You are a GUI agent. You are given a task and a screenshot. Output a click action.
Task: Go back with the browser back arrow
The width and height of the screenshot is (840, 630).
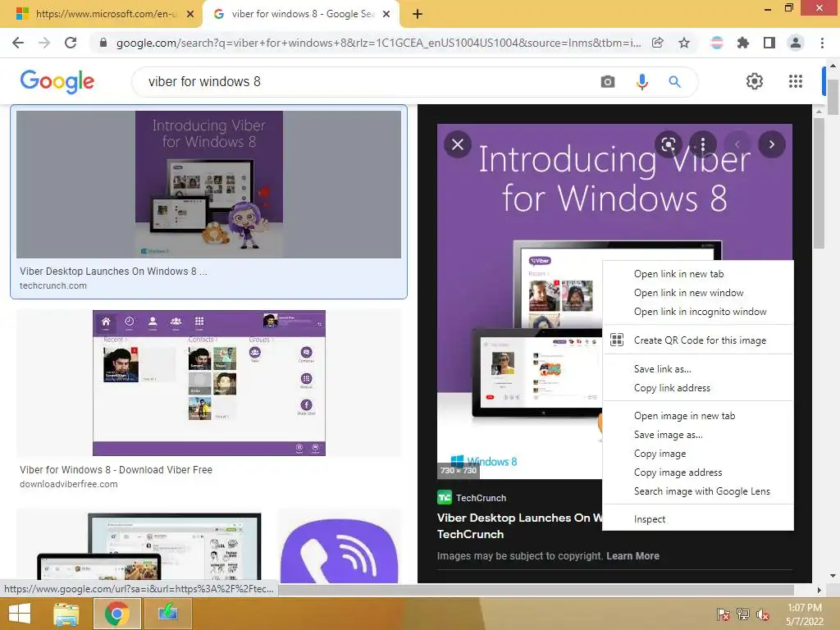18,43
